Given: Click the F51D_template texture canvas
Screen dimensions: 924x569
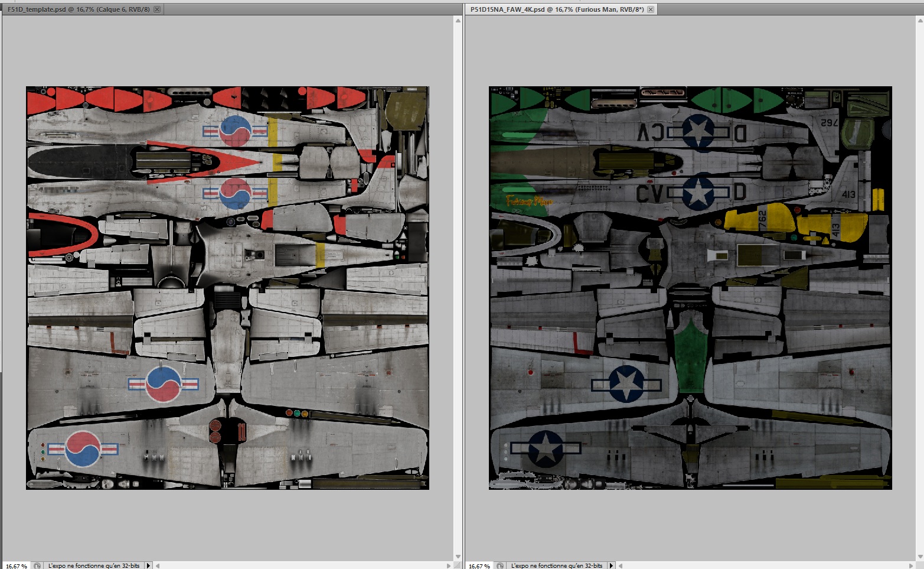Looking at the screenshot, I should pyautogui.click(x=227, y=288).
